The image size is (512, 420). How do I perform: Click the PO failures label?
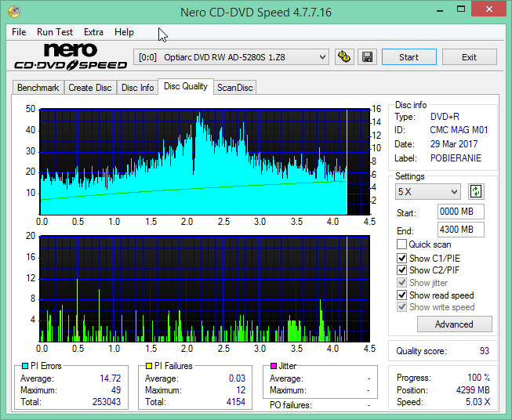pyautogui.click(x=291, y=405)
